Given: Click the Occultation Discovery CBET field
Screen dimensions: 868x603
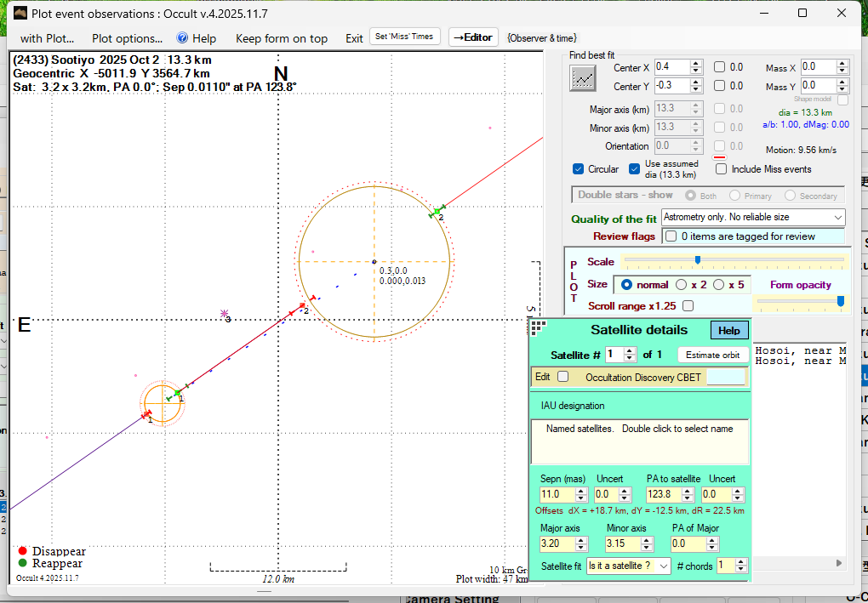Looking at the screenshot, I should (x=726, y=377).
